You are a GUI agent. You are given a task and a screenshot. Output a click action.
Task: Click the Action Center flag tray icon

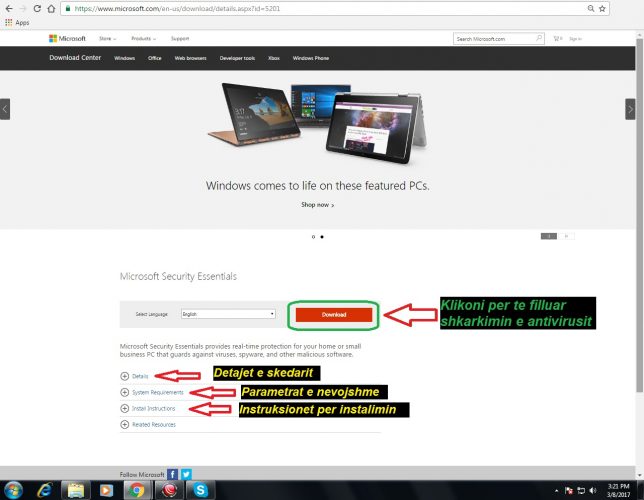pos(569,491)
